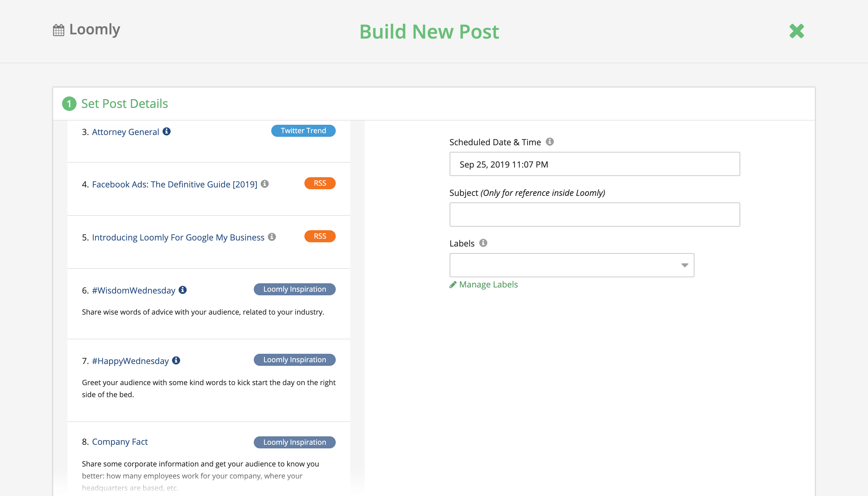
Task: Click the info icon next to #HappyWednesday
Action: click(x=176, y=360)
